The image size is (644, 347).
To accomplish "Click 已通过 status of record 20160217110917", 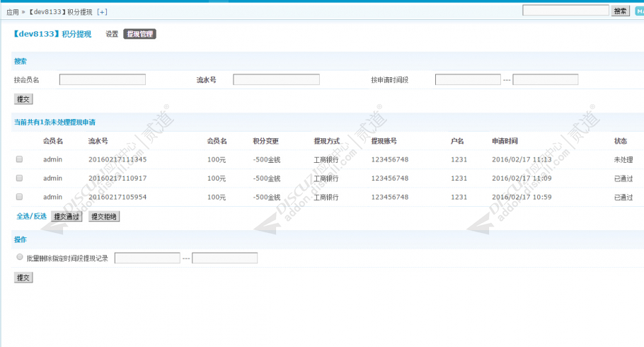I will (x=623, y=178).
